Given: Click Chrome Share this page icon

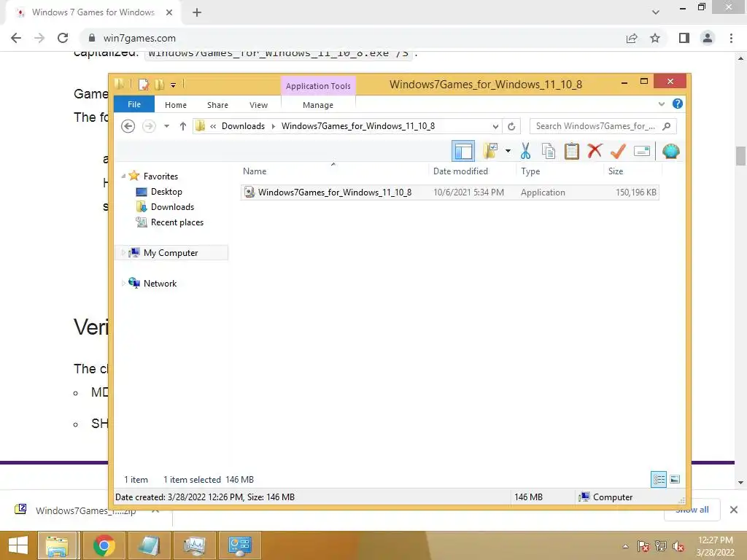Looking at the screenshot, I should [x=632, y=38].
